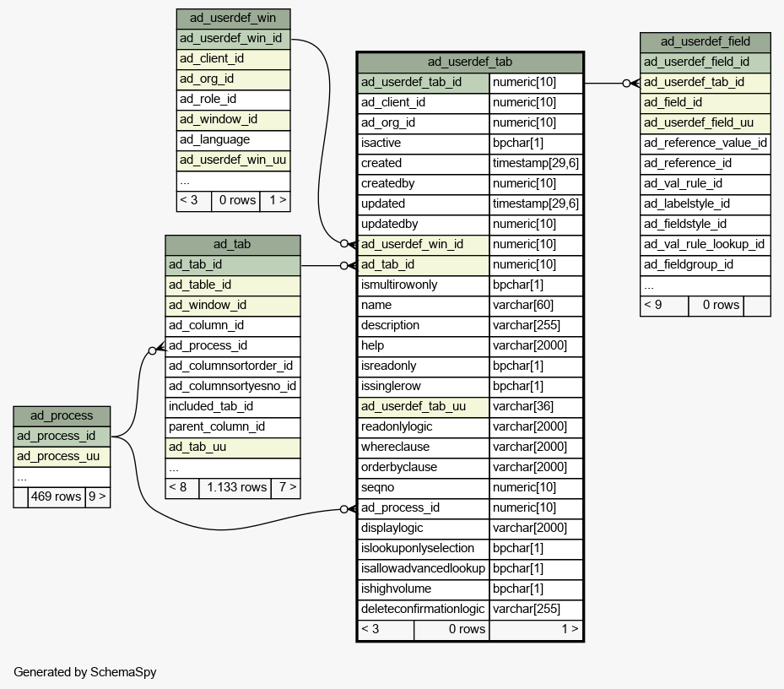The image size is (784, 689).
Task: Open the ad_userdef_win table header
Action: click(233, 19)
